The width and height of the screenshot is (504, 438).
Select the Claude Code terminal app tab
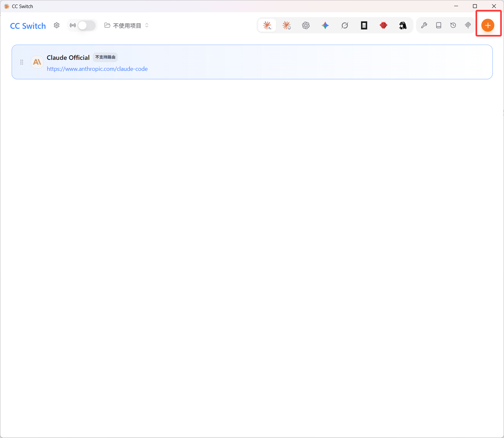tap(267, 25)
